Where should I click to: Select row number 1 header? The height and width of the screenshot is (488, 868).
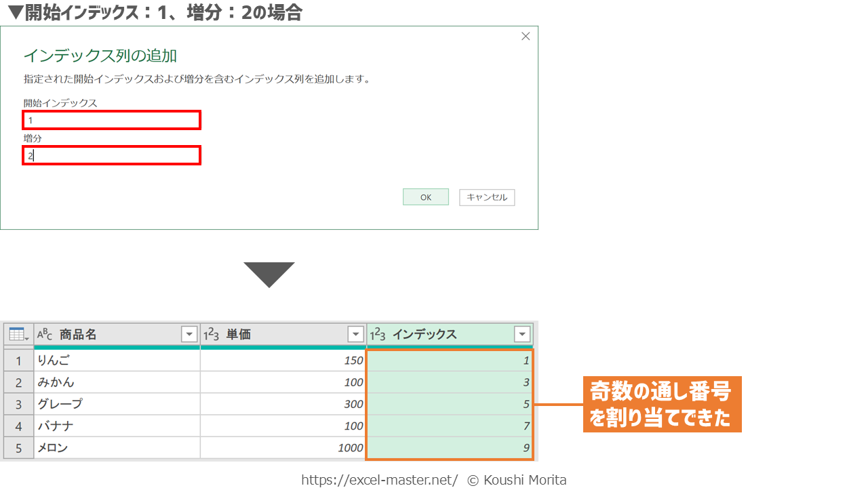pyautogui.click(x=18, y=361)
